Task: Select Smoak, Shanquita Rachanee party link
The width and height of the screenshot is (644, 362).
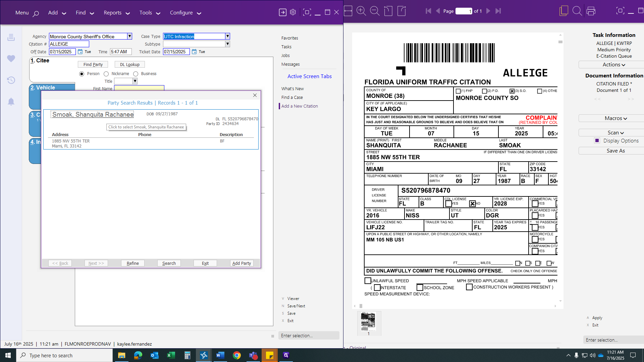Action: [93, 115]
